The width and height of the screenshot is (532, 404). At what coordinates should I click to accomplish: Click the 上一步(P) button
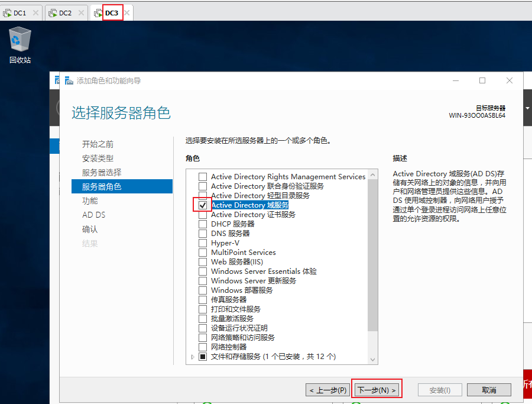pos(327,390)
